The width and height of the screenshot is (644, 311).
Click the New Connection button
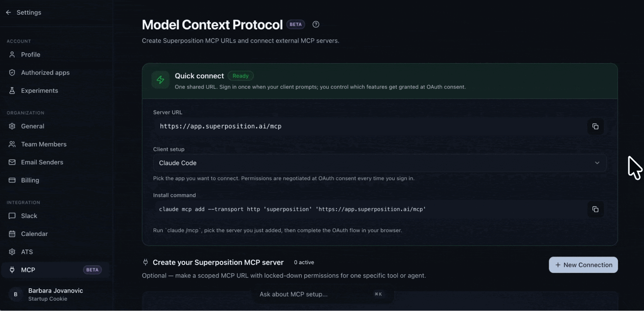click(583, 265)
